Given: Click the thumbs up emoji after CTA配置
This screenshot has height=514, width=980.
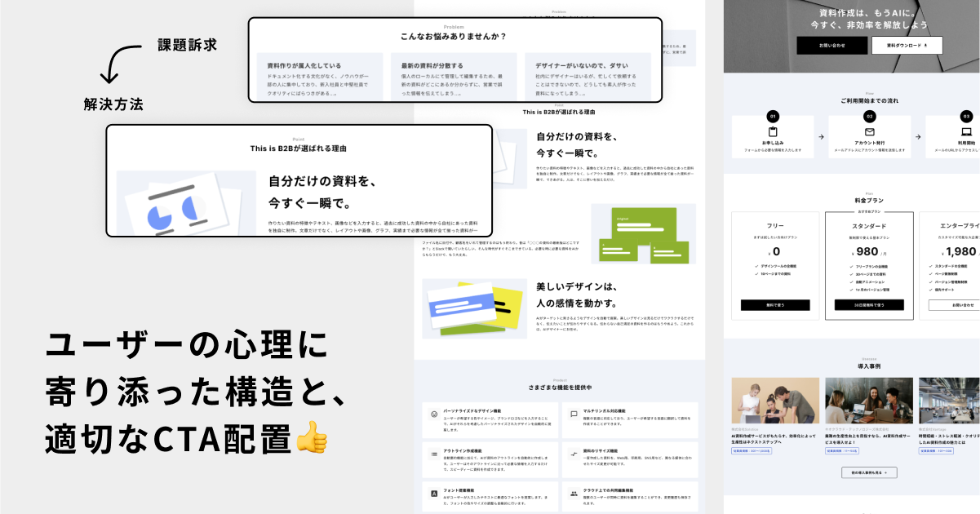Looking at the screenshot, I should tap(311, 437).
